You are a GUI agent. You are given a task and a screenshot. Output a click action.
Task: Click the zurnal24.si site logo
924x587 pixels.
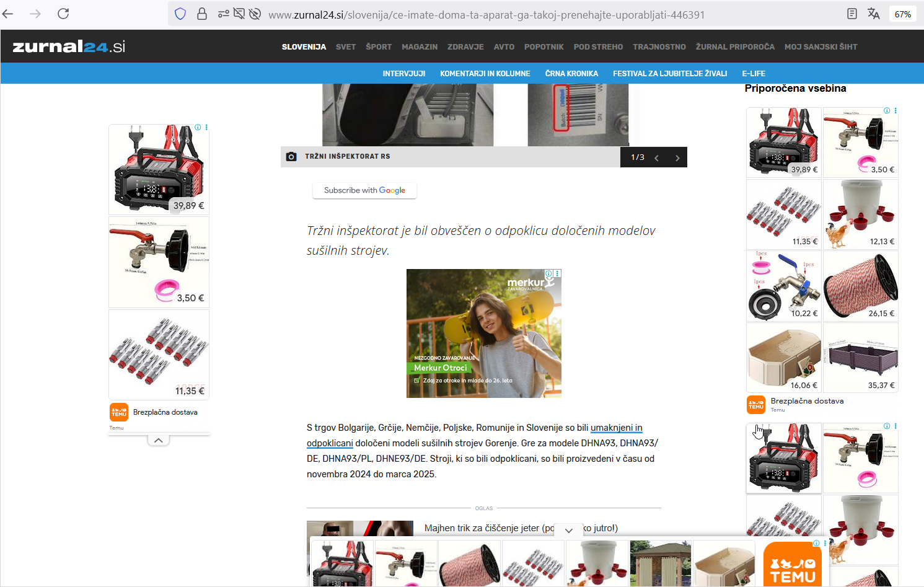[x=69, y=46]
